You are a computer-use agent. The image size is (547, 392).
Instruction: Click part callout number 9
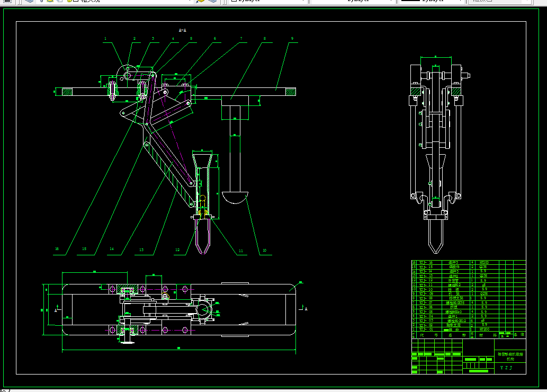click(x=292, y=39)
